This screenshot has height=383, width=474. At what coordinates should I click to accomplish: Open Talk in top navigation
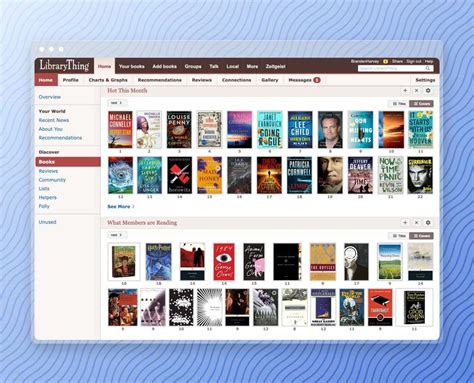[214, 66]
